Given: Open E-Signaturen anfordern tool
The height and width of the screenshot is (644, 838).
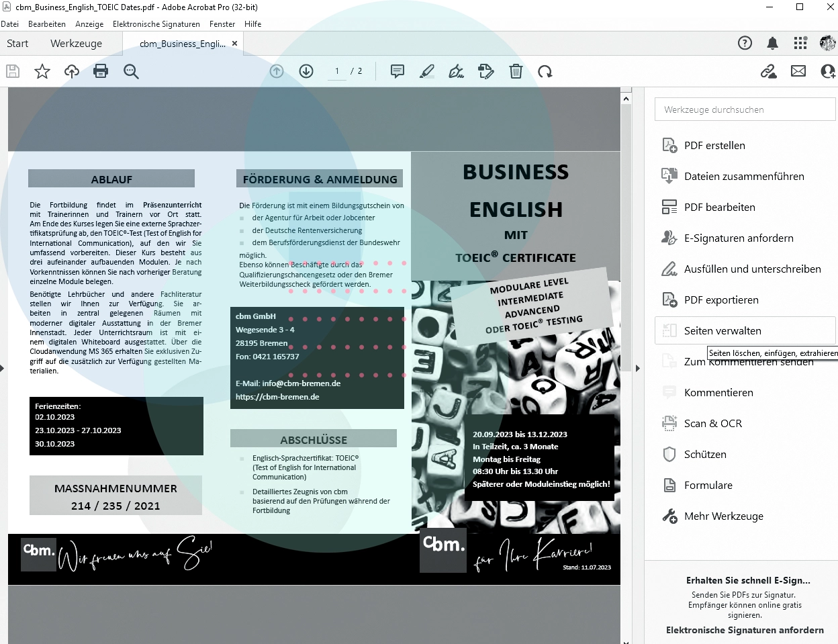Looking at the screenshot, I should (x=745, y=238).
